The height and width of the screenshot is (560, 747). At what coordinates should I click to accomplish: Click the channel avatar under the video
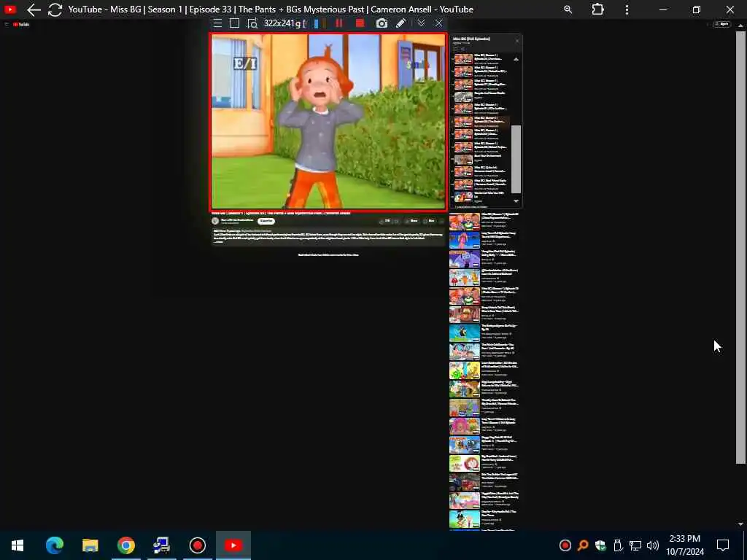215,221
